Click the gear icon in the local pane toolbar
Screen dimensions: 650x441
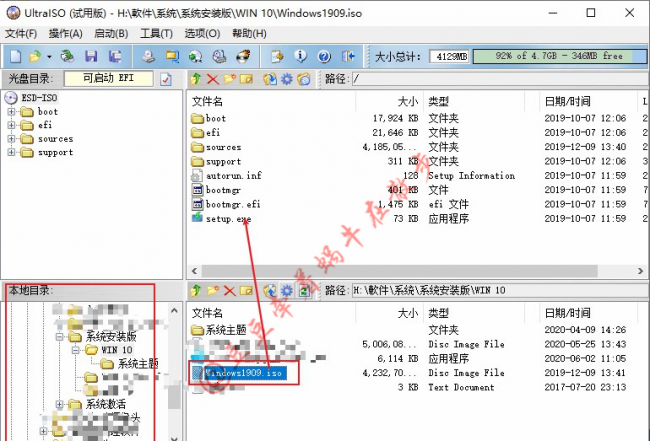pyautogui.click(x=287, y=291)
